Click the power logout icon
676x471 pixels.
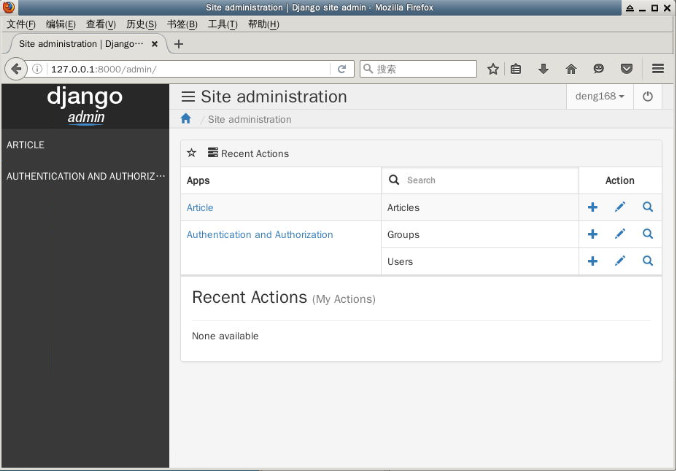click(x=648, y=96)
